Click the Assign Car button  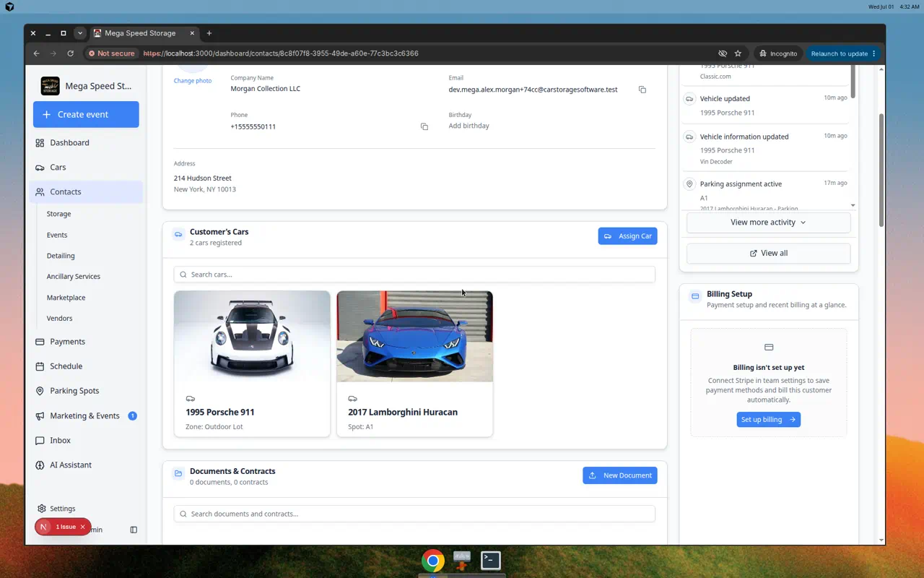pyautogui.click(x=627, y=236)
